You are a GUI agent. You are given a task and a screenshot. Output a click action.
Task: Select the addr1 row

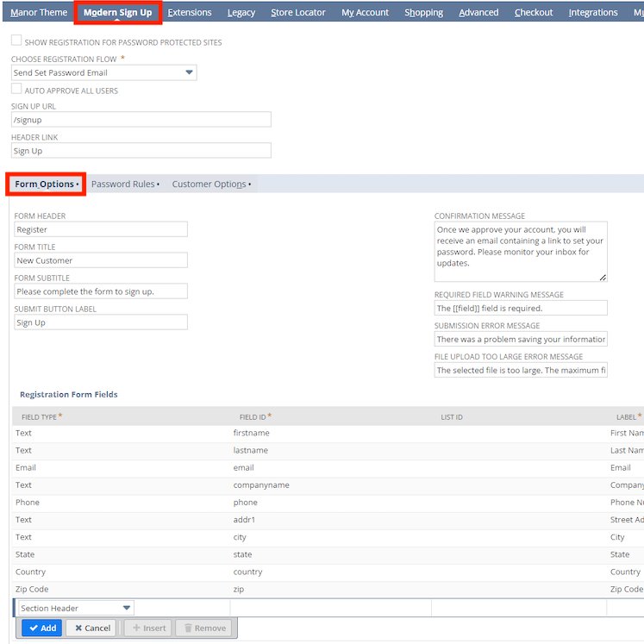point(328,520)
